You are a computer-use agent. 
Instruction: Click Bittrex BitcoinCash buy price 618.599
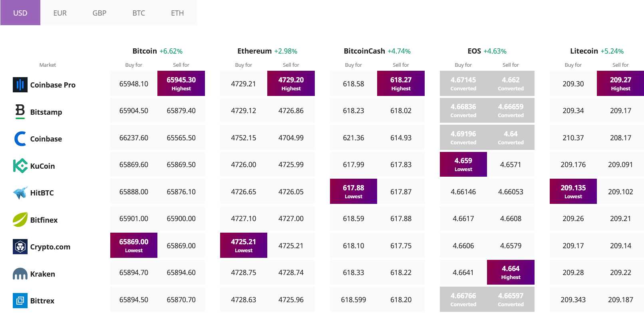click(x=354, y=299)
